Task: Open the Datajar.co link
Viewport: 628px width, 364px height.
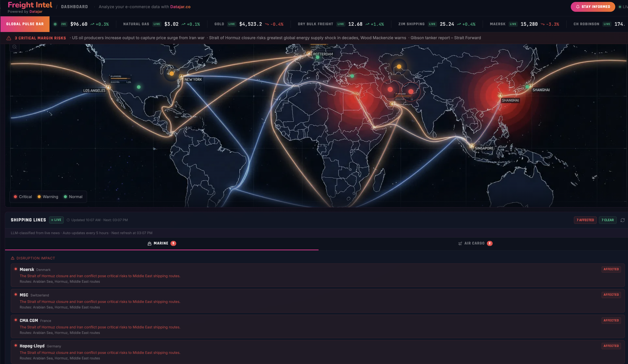Action: pos(180,7)
